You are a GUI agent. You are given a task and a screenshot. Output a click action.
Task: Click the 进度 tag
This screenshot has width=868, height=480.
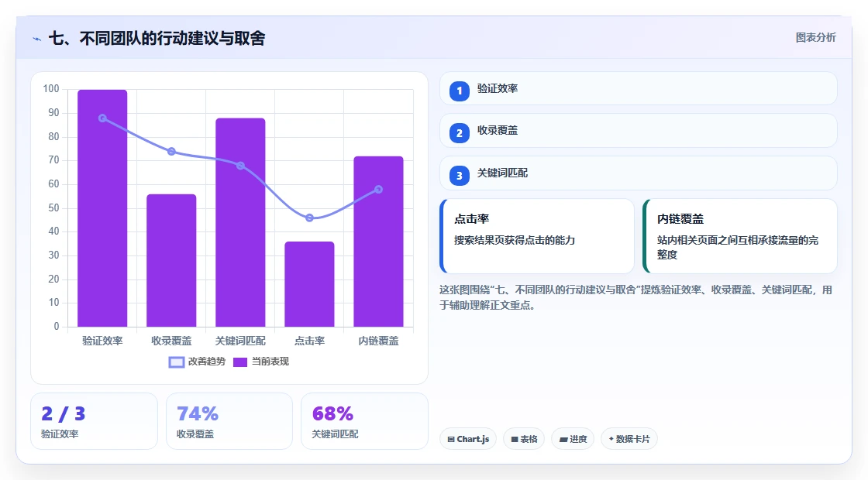(573, 439)
